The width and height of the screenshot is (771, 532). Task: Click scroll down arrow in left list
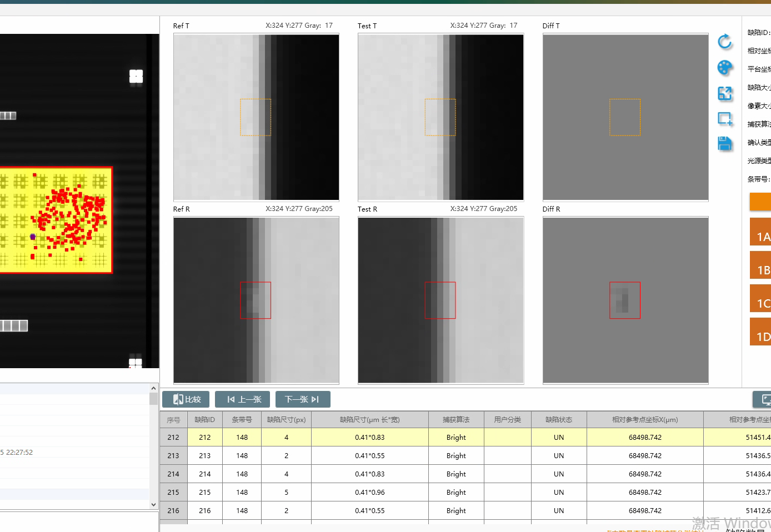[x=154, y=504]
